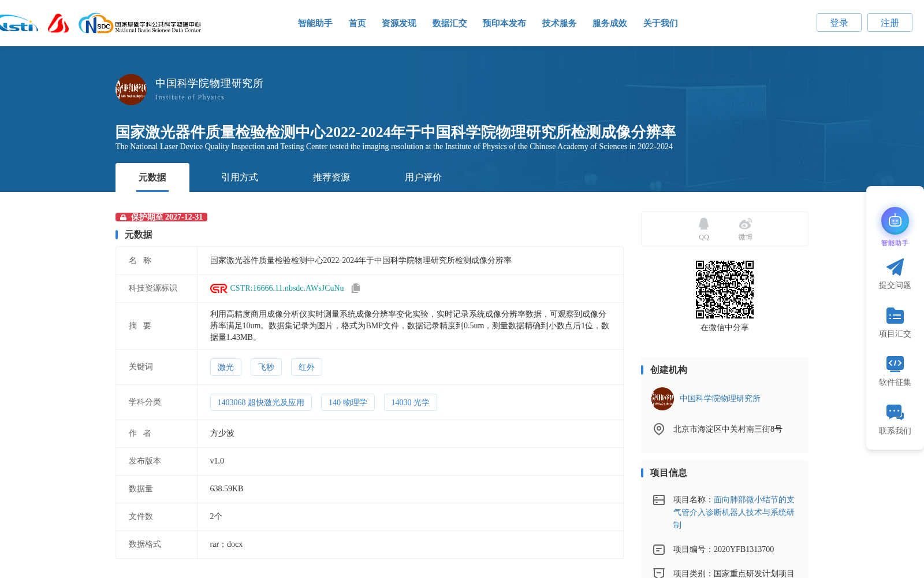Screen dimensions: 924x578
Task: Go to 首页 in navigation
Action: (357, 23)
